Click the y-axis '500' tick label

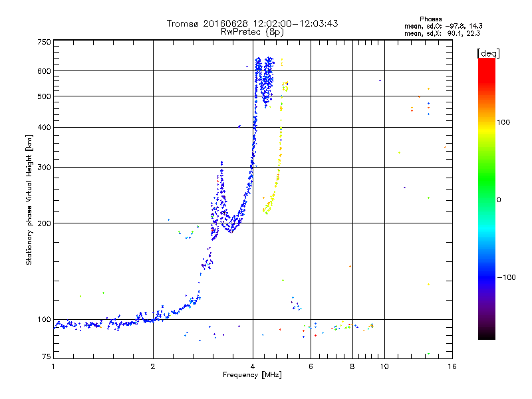coord(44,96)
